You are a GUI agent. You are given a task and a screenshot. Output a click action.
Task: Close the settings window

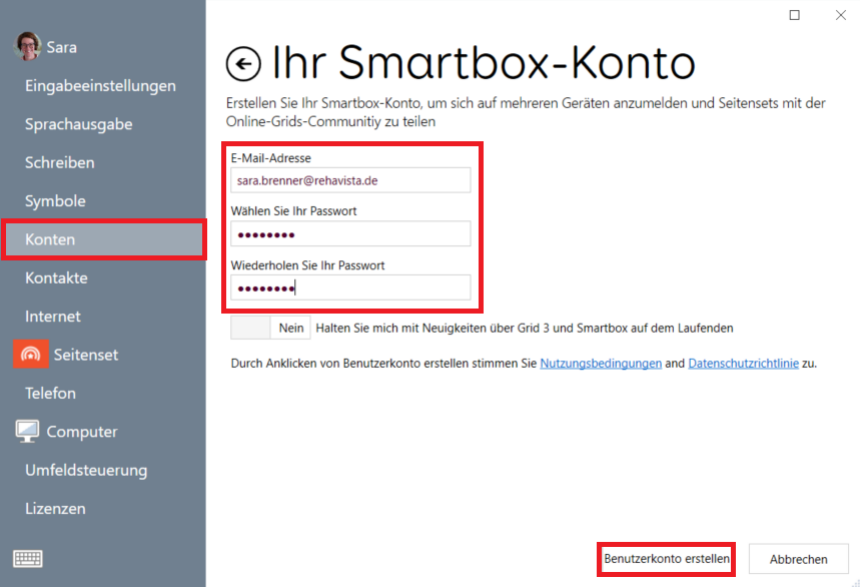point(841,15)
